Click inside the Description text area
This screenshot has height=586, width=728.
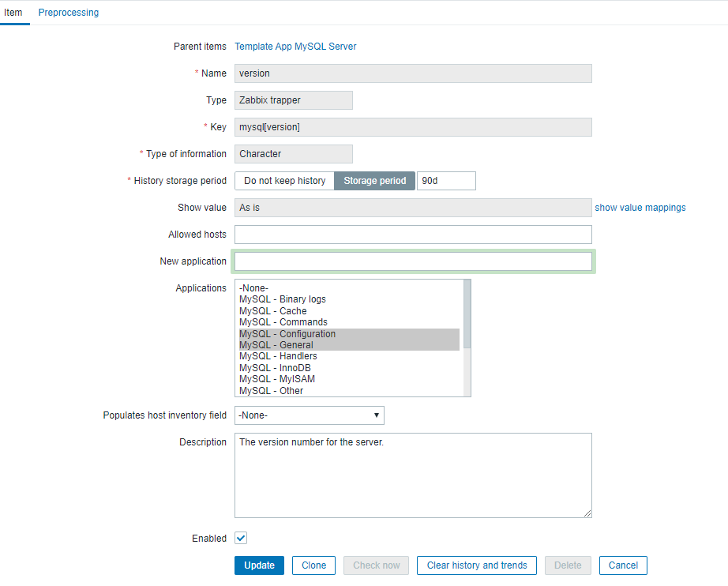pyautogui.click(x=413, y=475)
